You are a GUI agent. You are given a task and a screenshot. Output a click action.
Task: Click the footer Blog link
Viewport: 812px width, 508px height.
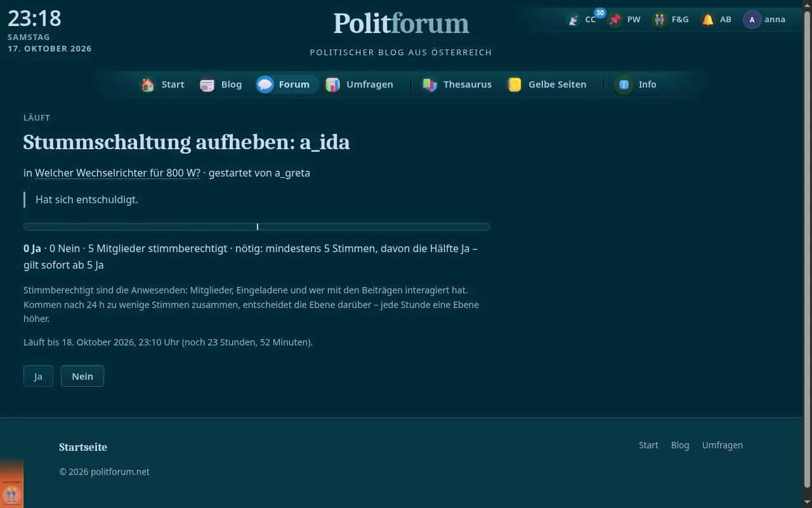pyautogui.click(x=680, y=445)
